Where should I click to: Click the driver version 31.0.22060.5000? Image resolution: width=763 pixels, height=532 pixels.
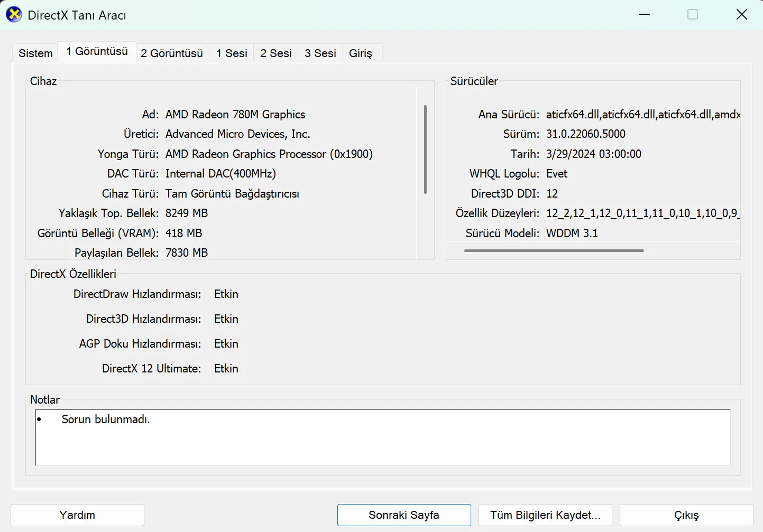pos(586,134)
